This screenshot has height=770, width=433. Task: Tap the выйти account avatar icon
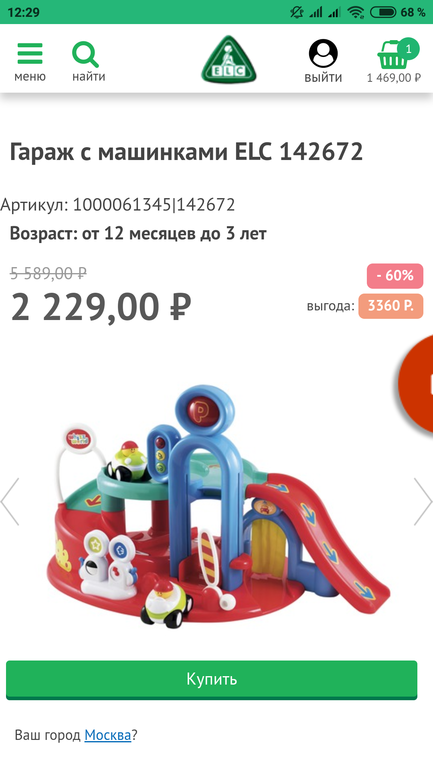(x=323, y=54)
